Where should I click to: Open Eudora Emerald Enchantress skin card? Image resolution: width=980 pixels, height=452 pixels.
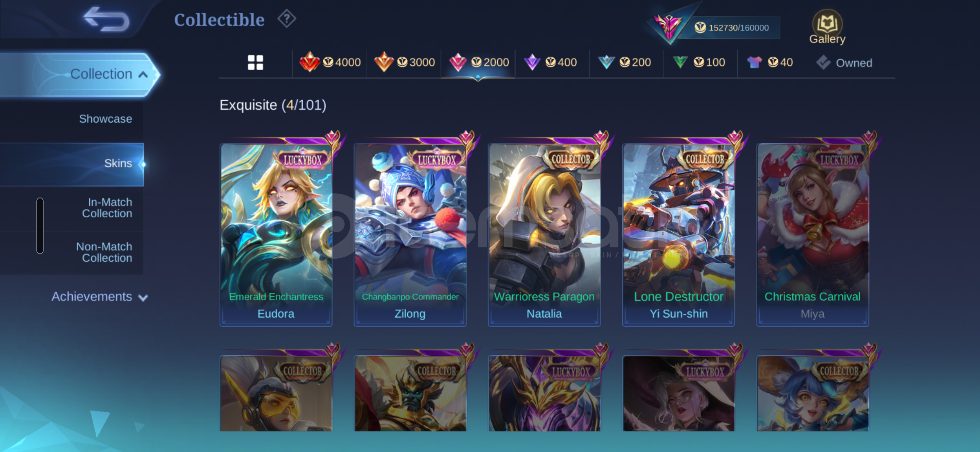pos(276,235)
